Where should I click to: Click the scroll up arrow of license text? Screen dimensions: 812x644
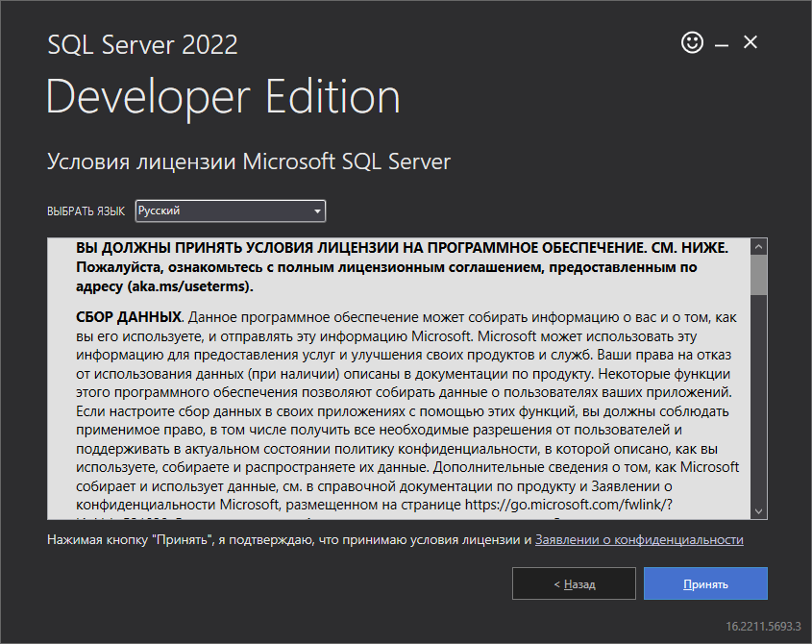click(758, 246)
